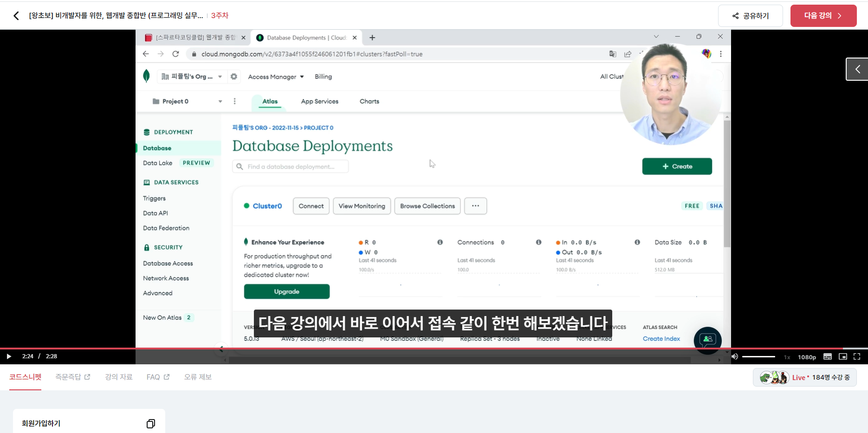Click Browse Collections button

pyautogui.click(x=428, y=206)
